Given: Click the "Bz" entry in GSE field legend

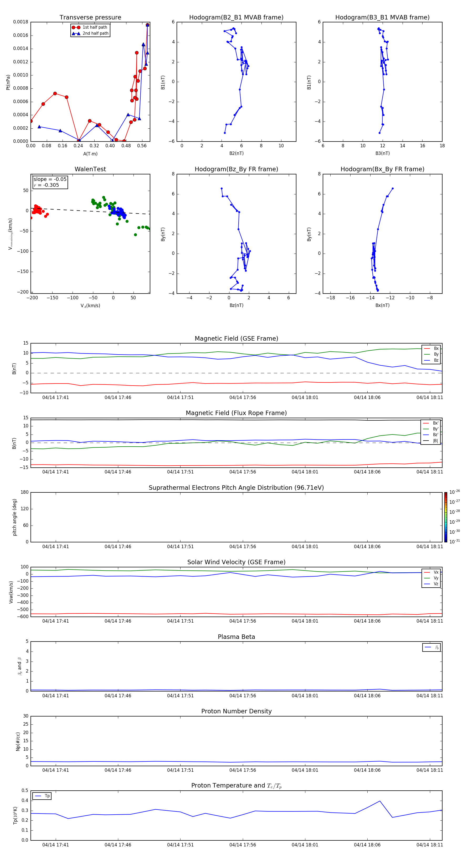Looking at the screenshot, I should pyautogui.click(x=431, y=360).
